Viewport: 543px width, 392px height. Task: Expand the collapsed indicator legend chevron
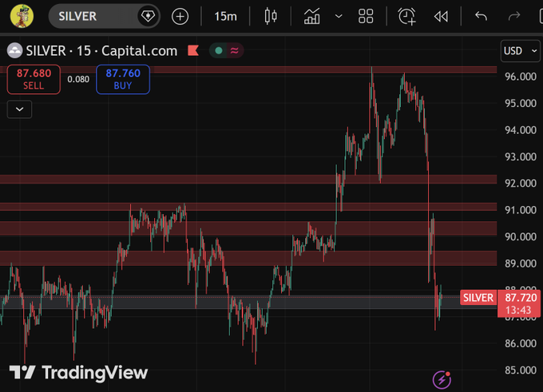[x=19, y=109]
